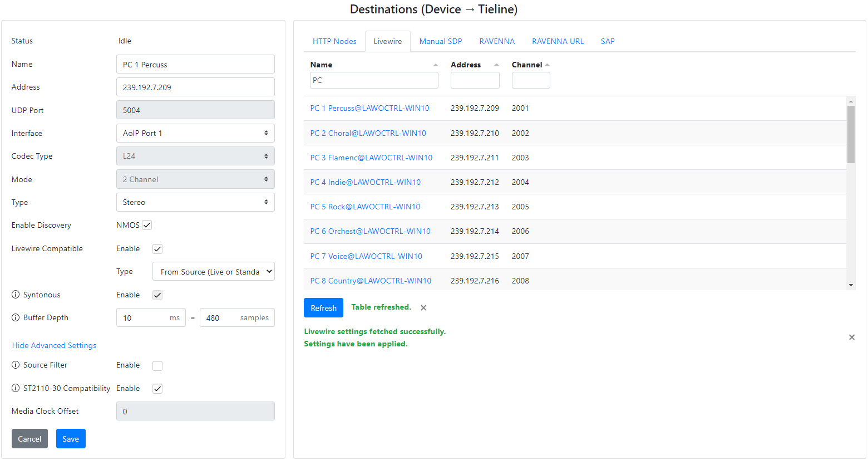Open the Interface dropdown showing AoIP Port 1
Viewport: 868px width, 460px height.
pyautogui.click(x=195, y=133)
